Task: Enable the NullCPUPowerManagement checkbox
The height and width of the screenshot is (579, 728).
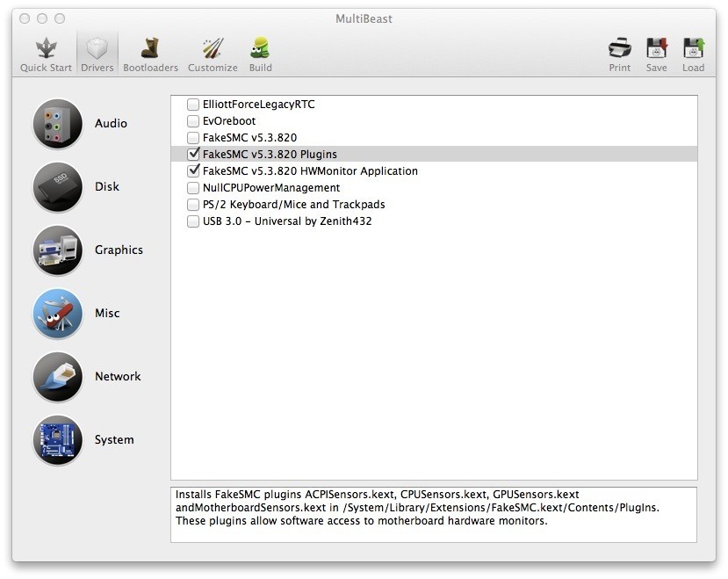Action: [193, 188]
